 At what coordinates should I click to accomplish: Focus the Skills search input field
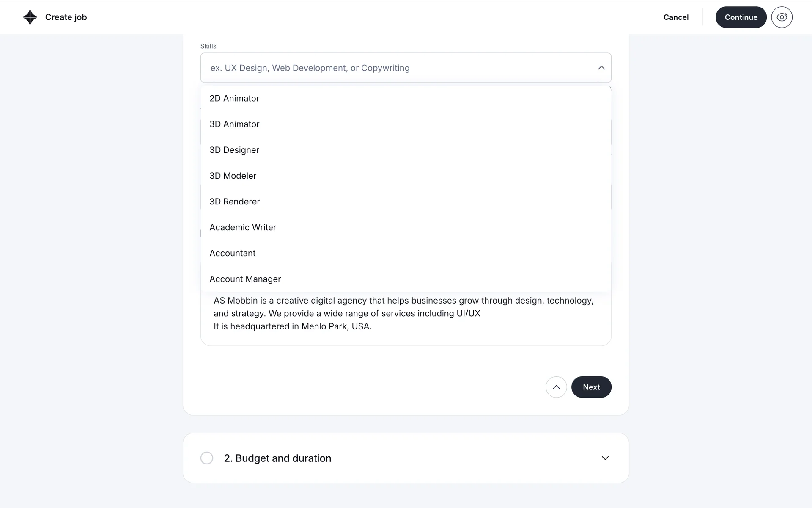[x=398, y=68]
